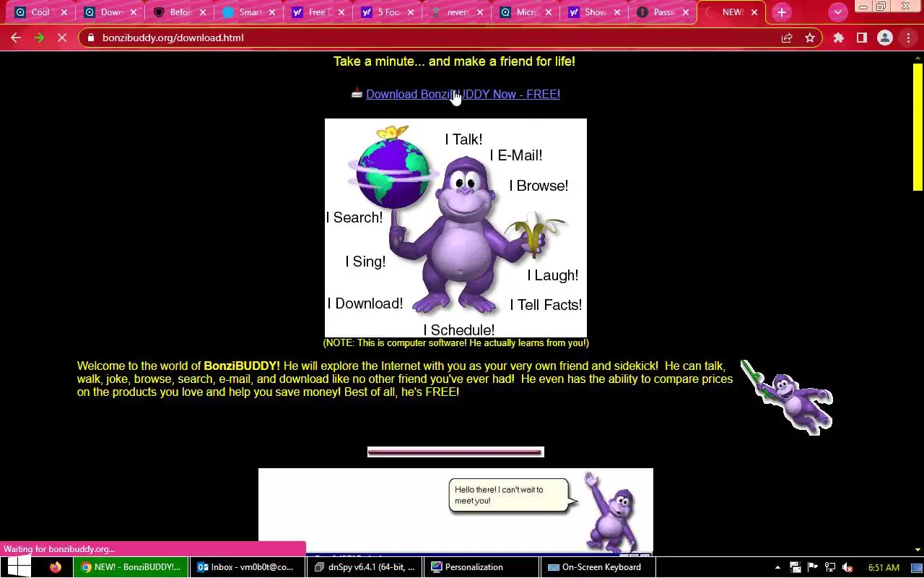The image size is (924, 578).
Task: Stop loading the bonzibuddy.org page
Action: click(x=62, y=38)
